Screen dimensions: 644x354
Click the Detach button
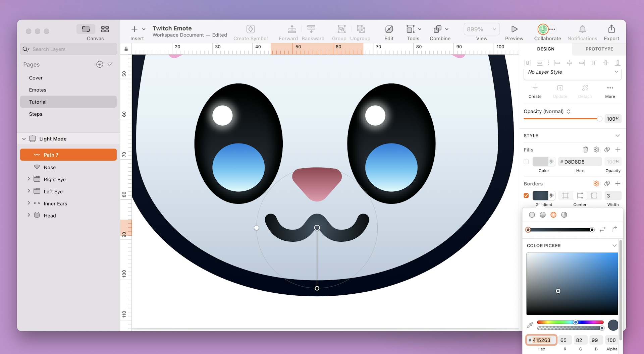(585, 91)
